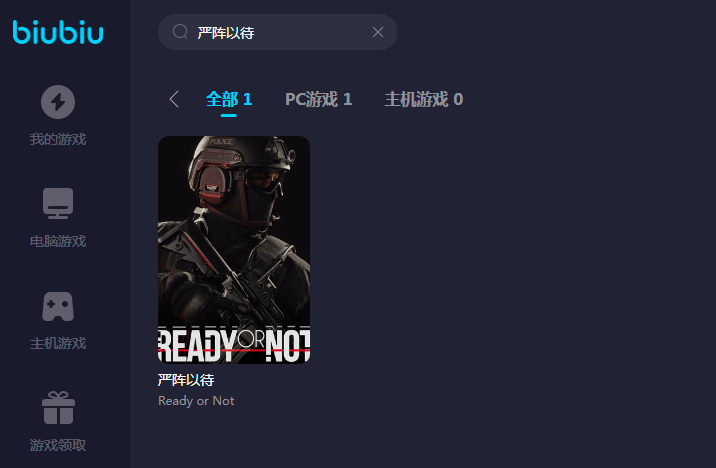Click the 严阵以待 game title below cover
This screenshot has width=716, height=468.
[x=186, y=380]
